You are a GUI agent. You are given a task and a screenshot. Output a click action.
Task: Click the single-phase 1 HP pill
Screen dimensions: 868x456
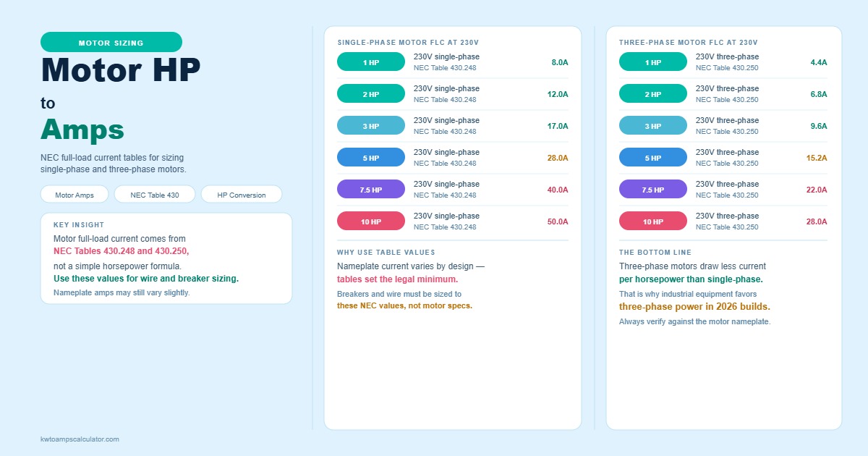[x=371, y=62]
